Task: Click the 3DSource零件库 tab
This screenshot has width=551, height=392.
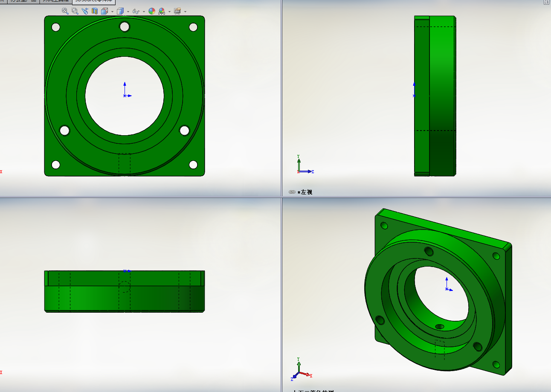Action: tap(94, 2)
